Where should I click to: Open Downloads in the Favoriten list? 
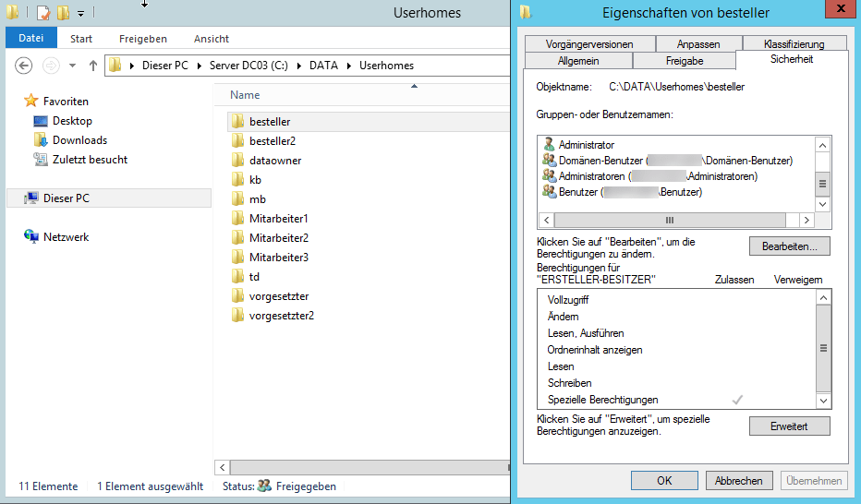79,140
